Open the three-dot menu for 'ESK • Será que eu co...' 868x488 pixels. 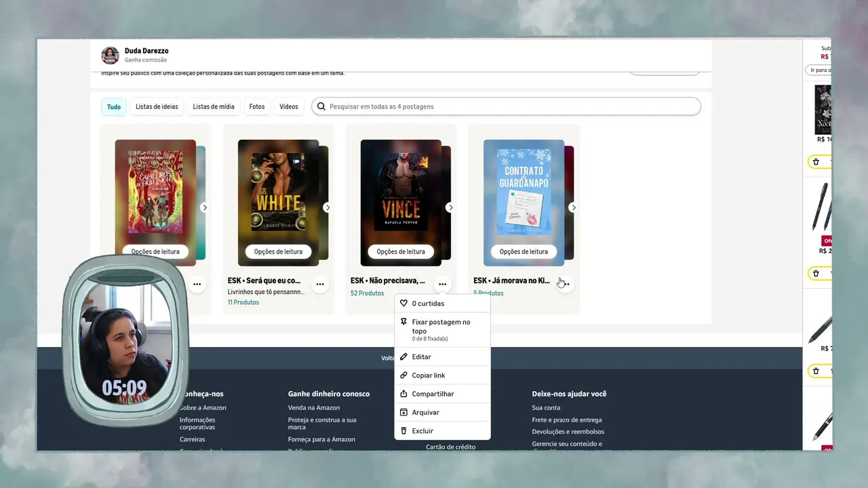coord(319,285)
